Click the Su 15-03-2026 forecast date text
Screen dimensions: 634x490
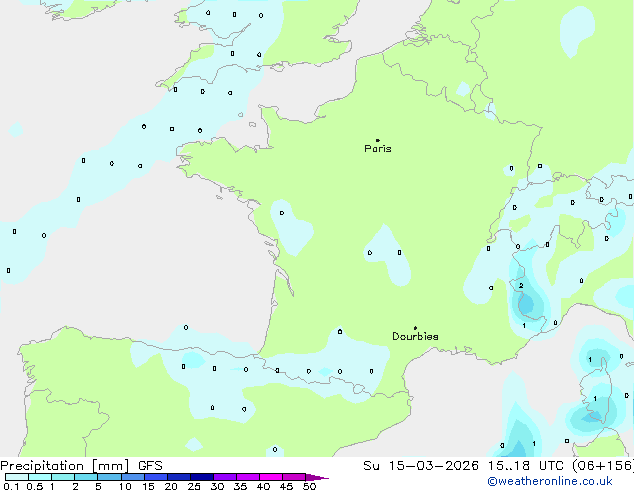click(421, 466)
